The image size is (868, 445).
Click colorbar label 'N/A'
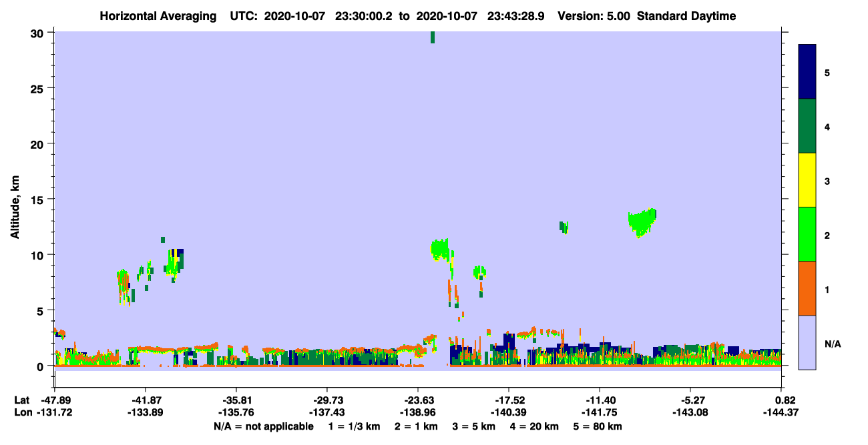point(833,344)
